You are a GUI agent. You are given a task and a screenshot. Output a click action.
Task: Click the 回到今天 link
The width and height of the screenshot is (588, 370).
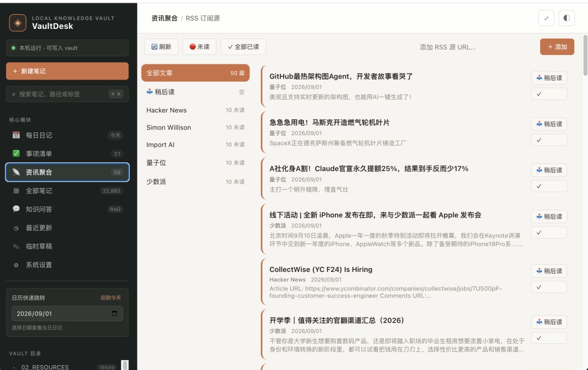point(111,298)
